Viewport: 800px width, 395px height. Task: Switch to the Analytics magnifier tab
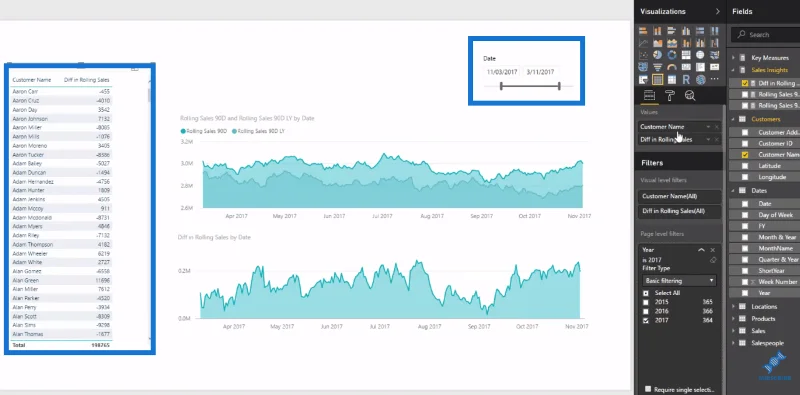click(x=690, y=95)
